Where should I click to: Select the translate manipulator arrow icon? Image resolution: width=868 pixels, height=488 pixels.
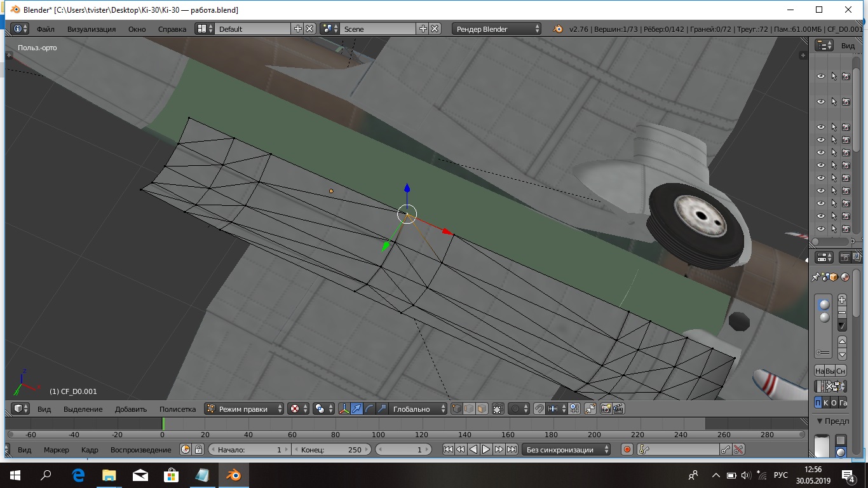tap(356, 409)
